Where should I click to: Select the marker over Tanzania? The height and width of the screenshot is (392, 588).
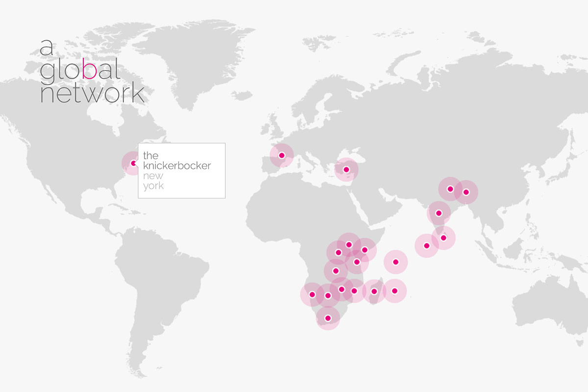pyautogui.click(x=357, y=262)
